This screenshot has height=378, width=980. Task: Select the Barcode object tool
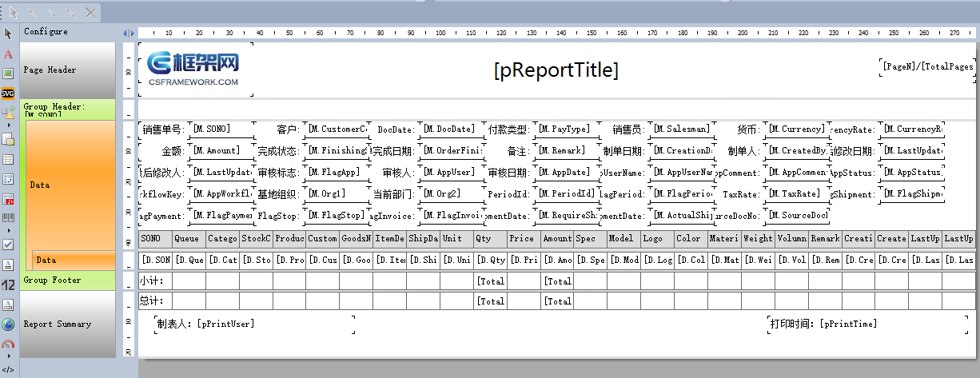tap(8, 217)
